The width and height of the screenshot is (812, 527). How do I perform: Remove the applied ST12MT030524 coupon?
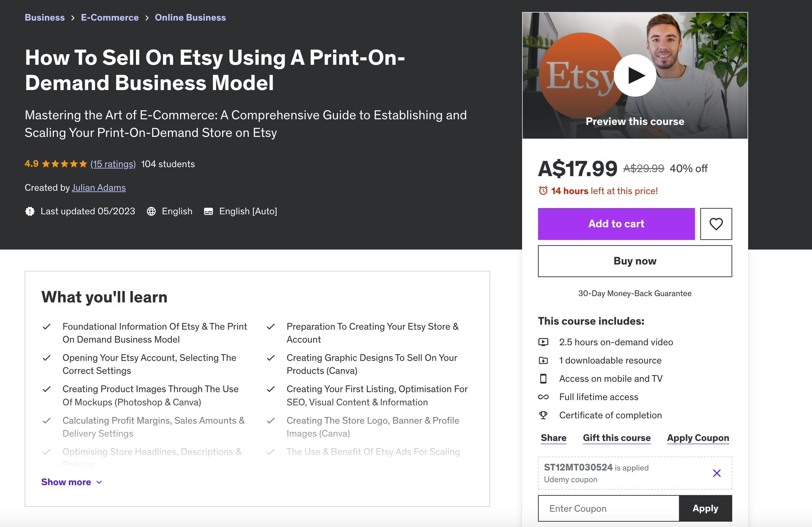(717, 473)
